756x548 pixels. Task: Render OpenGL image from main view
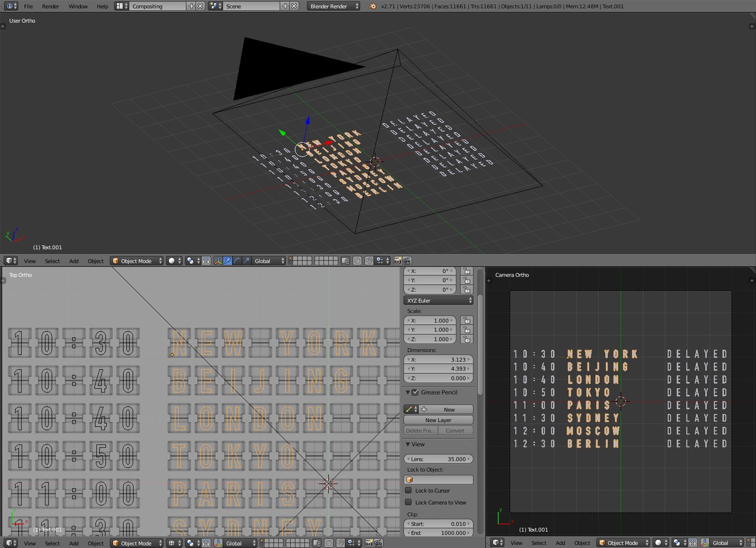[x=398, y=261]
